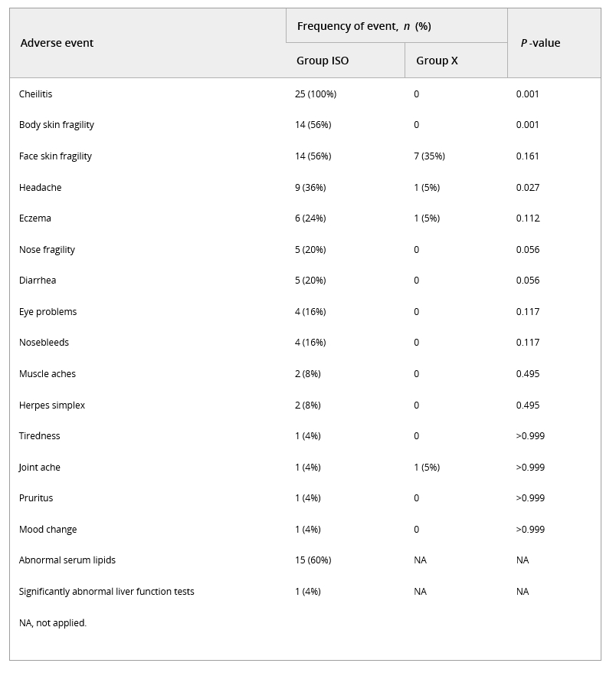Screen dimensions: 616x673
Task: Click the Group X column header
Action: [437, 61]
